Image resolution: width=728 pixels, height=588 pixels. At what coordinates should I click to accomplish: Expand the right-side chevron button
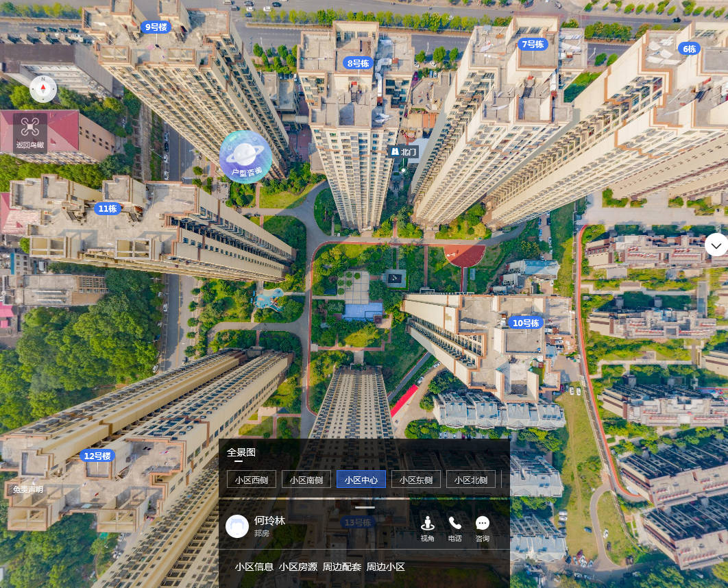click(716, 245)
